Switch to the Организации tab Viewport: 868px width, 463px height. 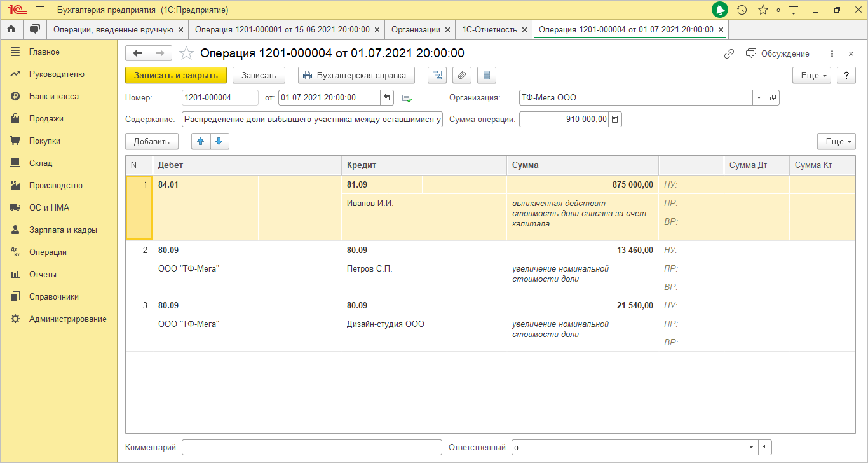click(x=416, y=29)
